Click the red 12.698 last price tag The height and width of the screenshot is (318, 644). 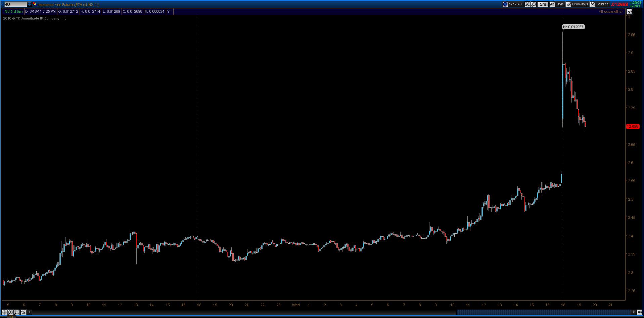click(x=633, y=126)
